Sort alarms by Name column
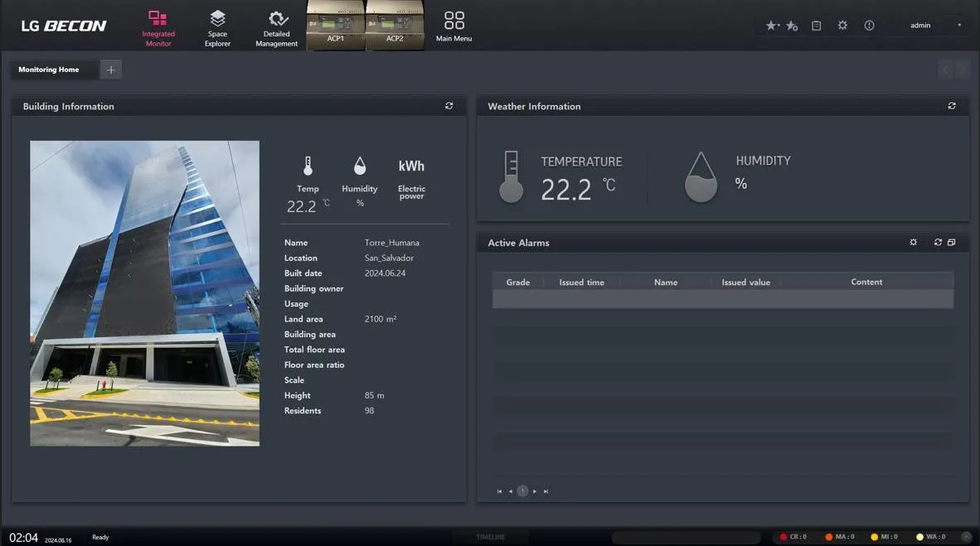 coord(666,283)
